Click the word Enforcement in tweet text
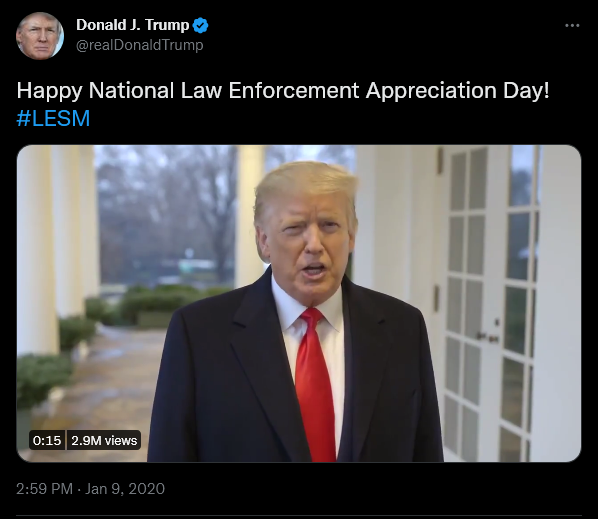 click(x=294, y=91)
